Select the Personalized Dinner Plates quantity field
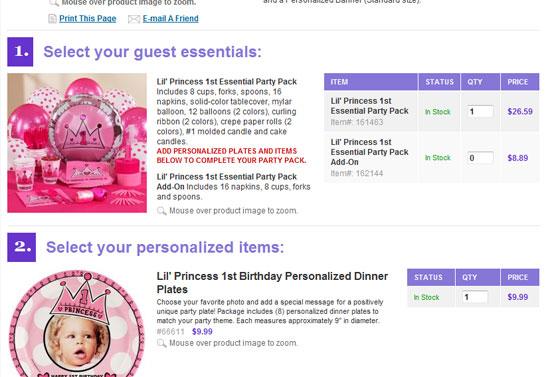The image size is (550, 377). pyautogui.click(x=475, y=297)
